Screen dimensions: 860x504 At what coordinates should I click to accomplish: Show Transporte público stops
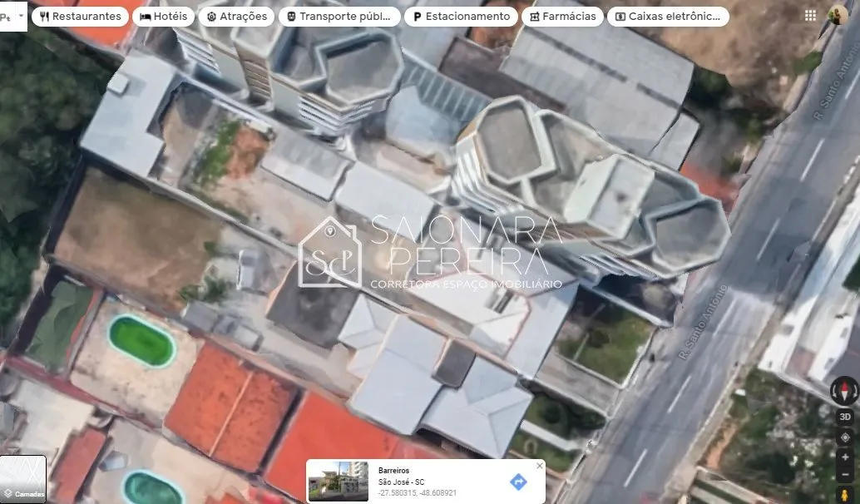(339, 17)
